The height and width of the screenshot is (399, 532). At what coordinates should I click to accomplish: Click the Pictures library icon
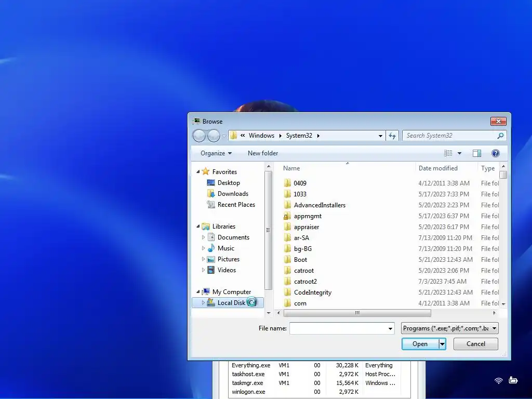tap(211, 259)
